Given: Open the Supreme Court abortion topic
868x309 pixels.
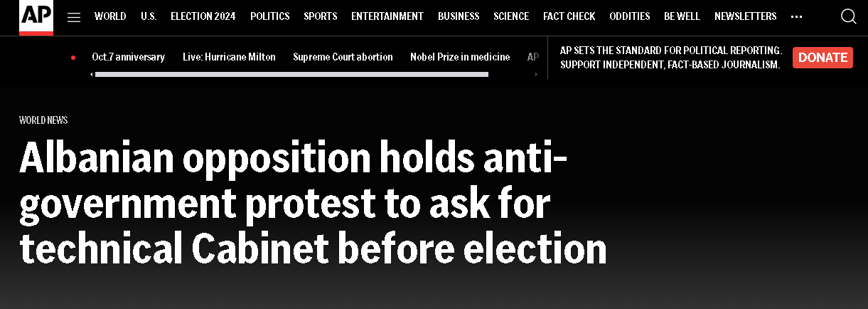Looking at the screenshot, I should click(x=343, y=57).
